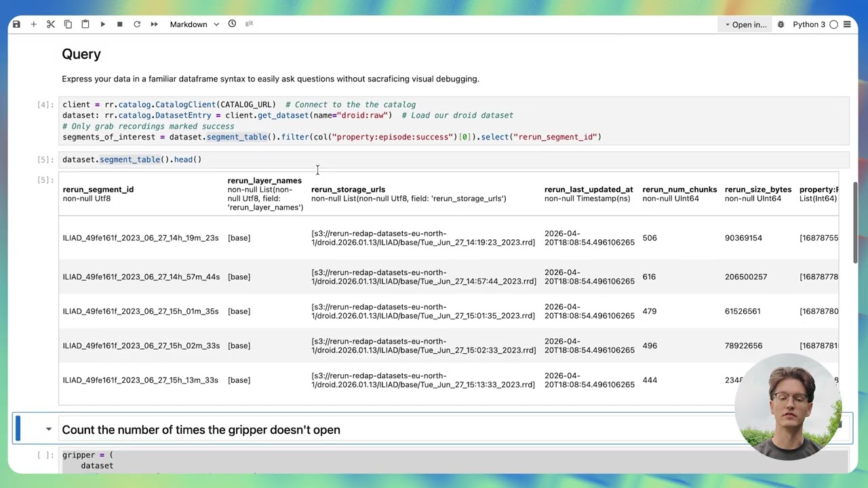Click the size bytes value 206500257
868x488 pixels.
pos(746,277)
